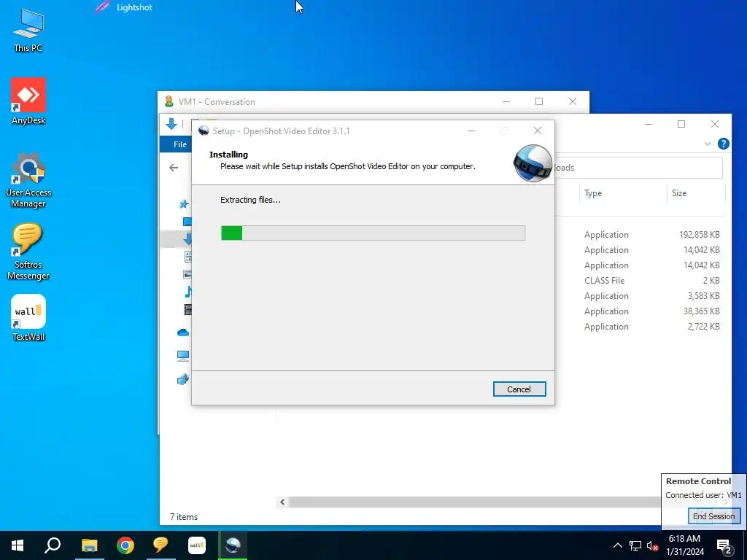Sort files by the Type column
Viewport: 747px width, 560px height.
coord(593,192)
